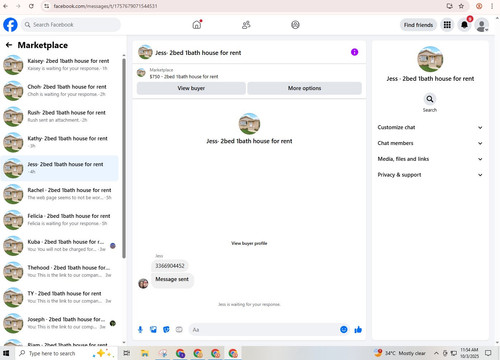Click the Search Facebook field
Screen dimensions: 500x360
coord(71,25)
